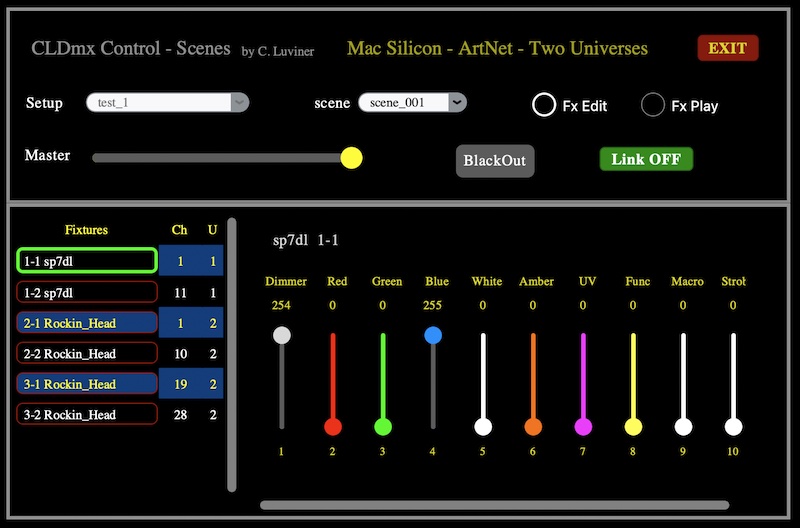The width and height of the screenshot is (800, 528).
Task: Enable the Fx Edit radio button
Action: point(544,105)
